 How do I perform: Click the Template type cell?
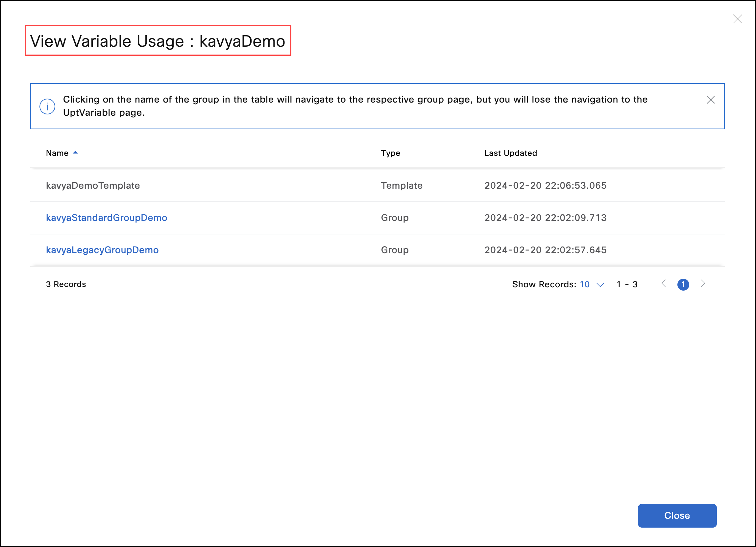coord(402,185)
